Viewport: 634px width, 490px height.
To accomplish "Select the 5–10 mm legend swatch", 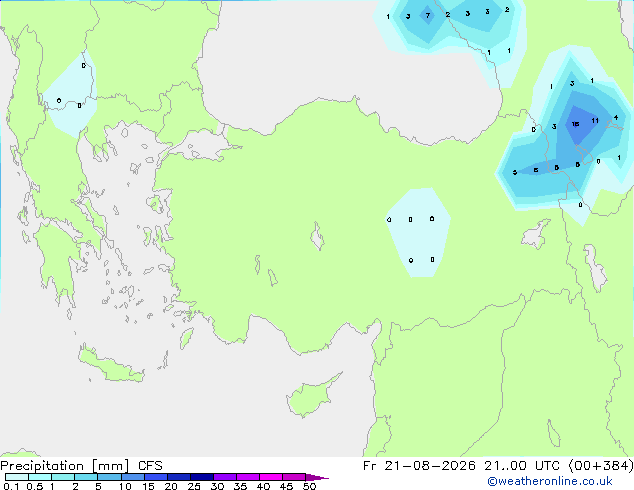I will coord(109,477).
